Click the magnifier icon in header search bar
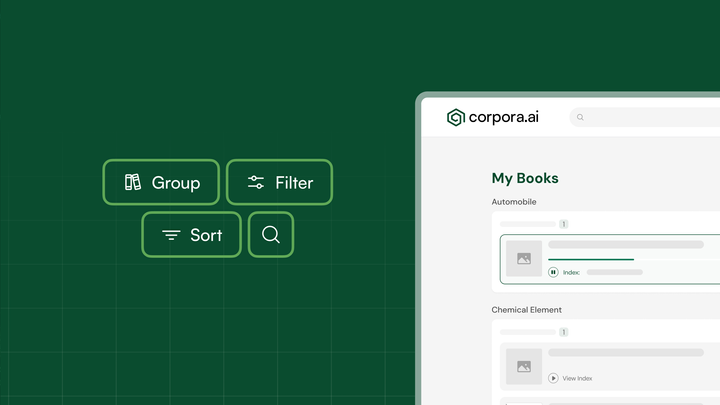Screen dimensions: 720x405 (581, 118)
